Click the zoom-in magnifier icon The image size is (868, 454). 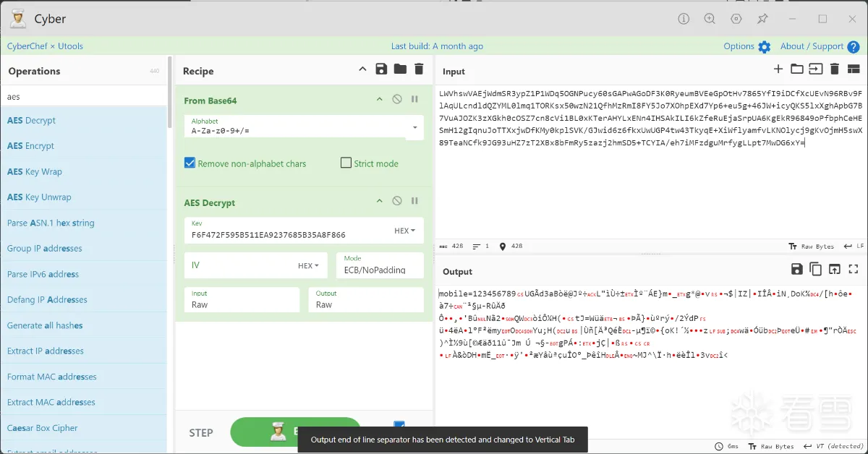(x=710, y=19)
